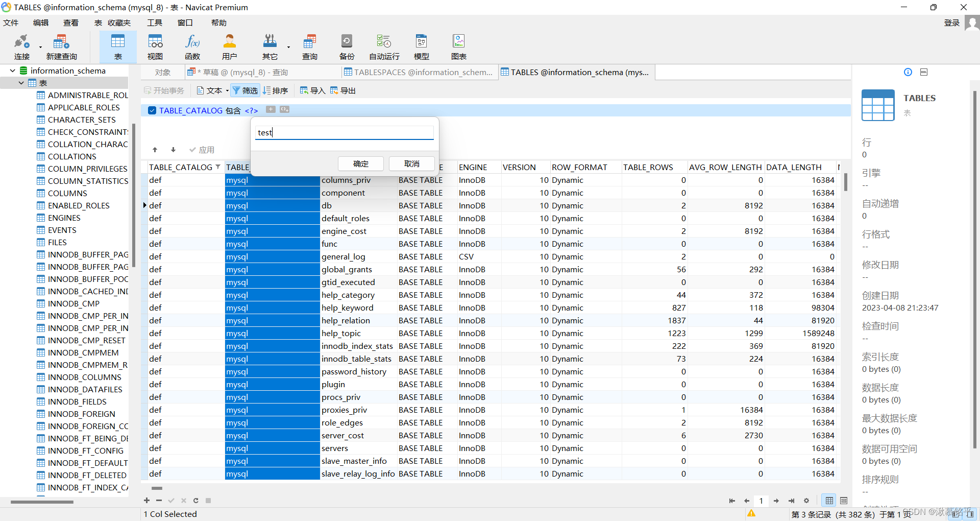The height and width of the screenshot is (521, 980).
Task: Click the 筛选 filter funnel button
Action: (x=245, y=90)
